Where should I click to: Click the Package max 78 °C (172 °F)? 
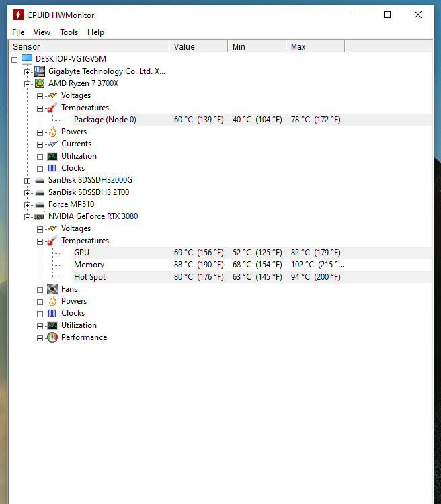pos(316,120)
